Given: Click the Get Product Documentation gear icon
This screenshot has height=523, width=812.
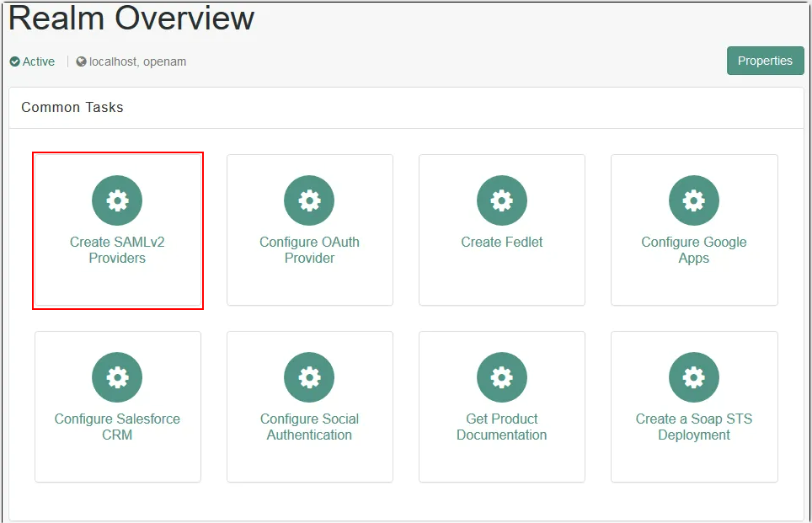Looking at the screenshot, I should (501, 377).
